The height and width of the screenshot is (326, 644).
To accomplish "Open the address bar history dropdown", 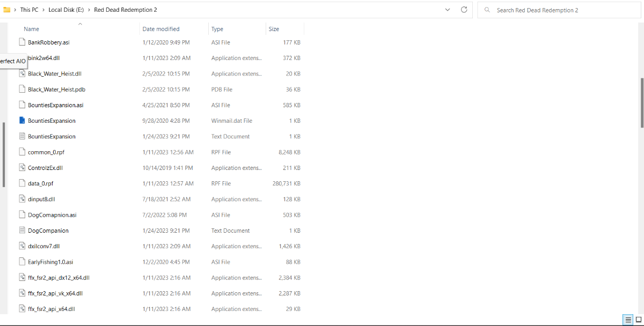I will coord(448,10).
